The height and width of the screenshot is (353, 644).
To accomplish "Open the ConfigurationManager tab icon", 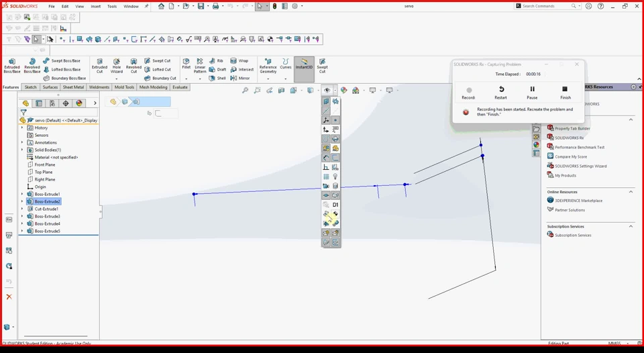I will pyautogui.click(x=52, y=103).
